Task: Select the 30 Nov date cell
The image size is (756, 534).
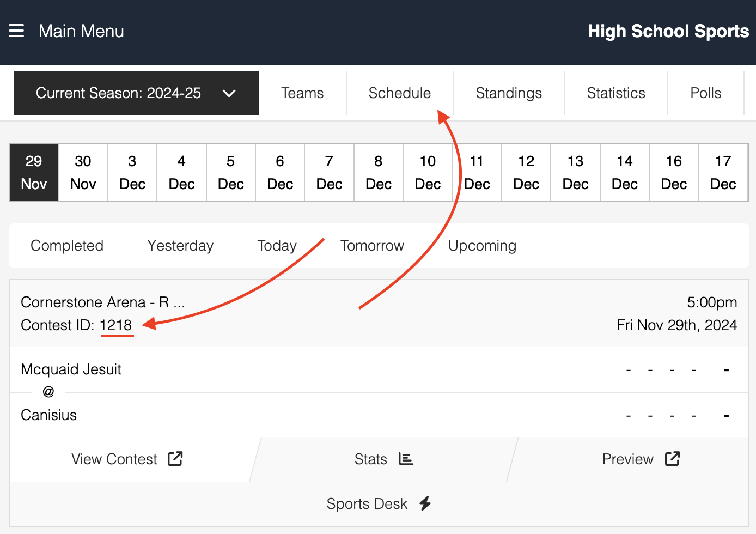Action: (x=83, y=173)
